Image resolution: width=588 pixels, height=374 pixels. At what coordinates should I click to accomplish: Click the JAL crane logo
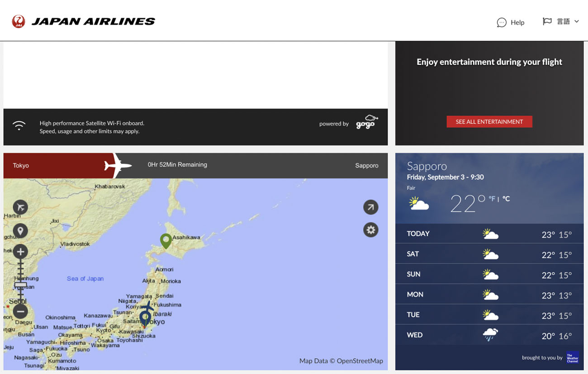tap(19, 21)
